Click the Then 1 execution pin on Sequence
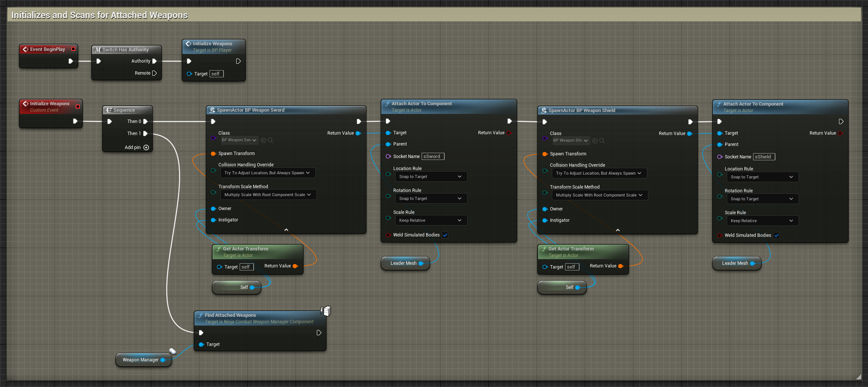 [x=145, y=134]
